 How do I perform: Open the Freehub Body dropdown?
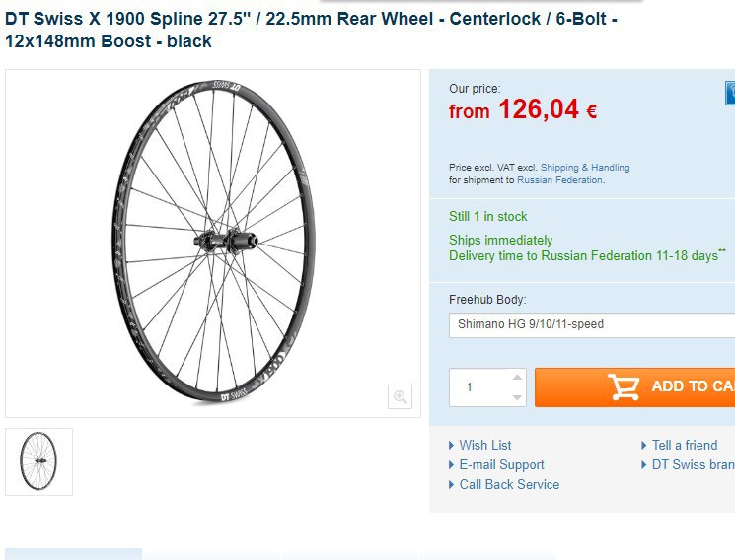592,324
